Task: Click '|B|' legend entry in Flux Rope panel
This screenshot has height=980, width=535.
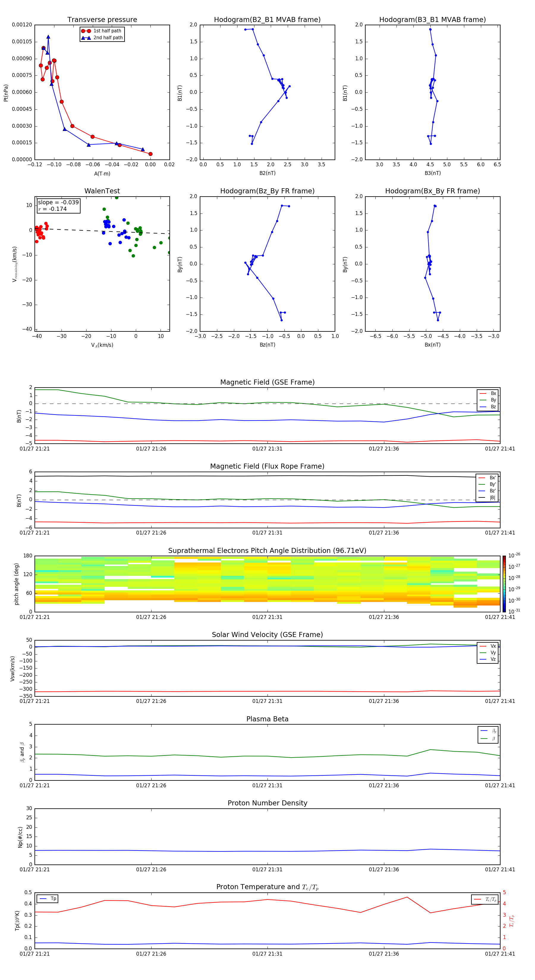Action: (487, 498)
